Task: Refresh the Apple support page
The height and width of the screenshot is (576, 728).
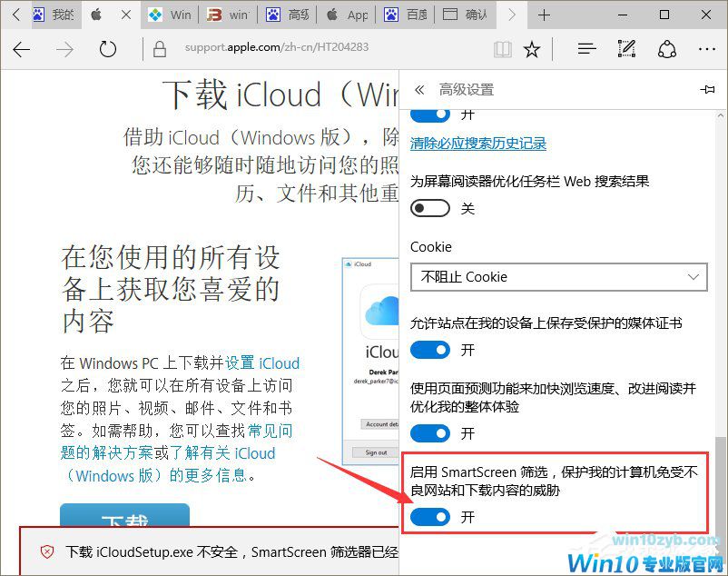Action: pyautogui.click(x=108, y=51)
